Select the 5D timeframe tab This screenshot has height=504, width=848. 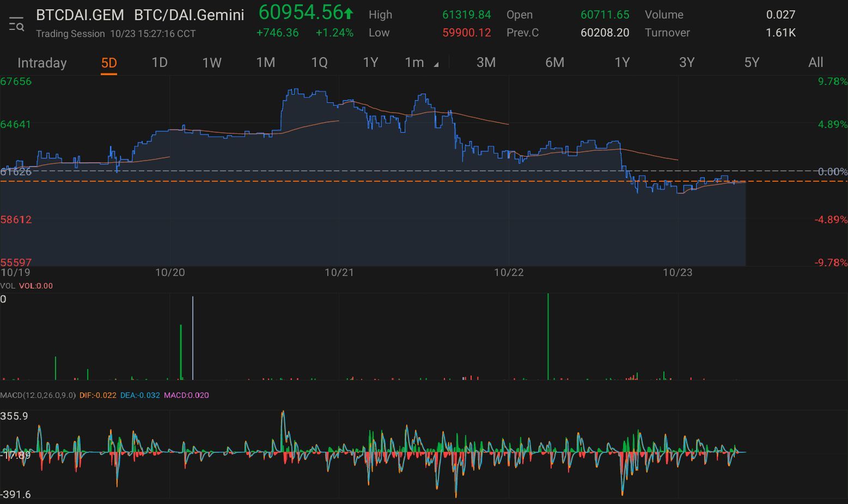(x=109, y=63)
